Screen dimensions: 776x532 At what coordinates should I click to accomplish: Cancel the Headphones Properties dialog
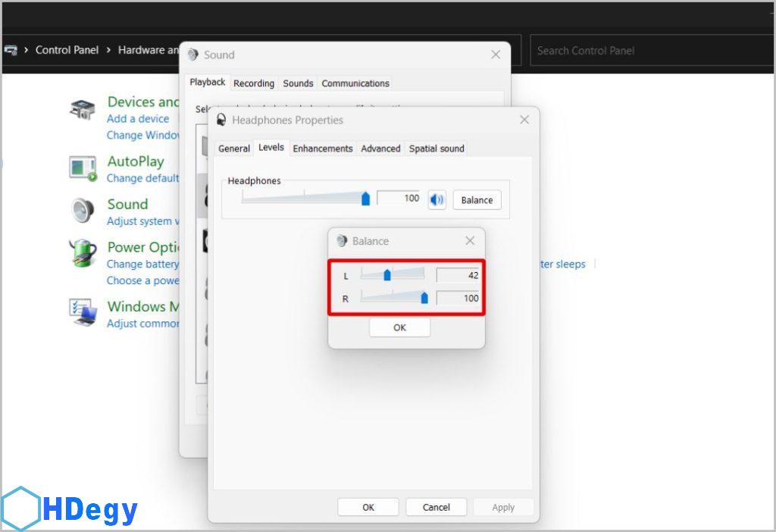pos(436,507)
